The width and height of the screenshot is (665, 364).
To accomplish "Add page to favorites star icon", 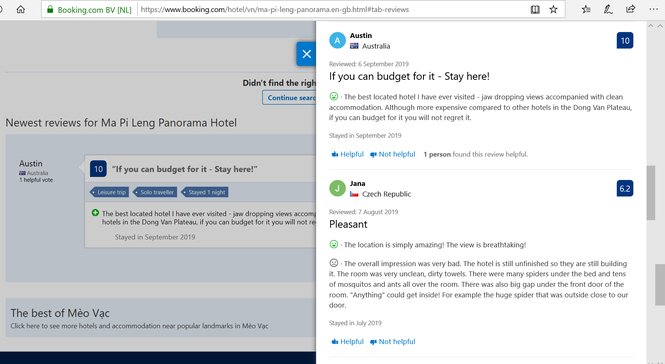I will pyautogui.click(x=553, y=9).
